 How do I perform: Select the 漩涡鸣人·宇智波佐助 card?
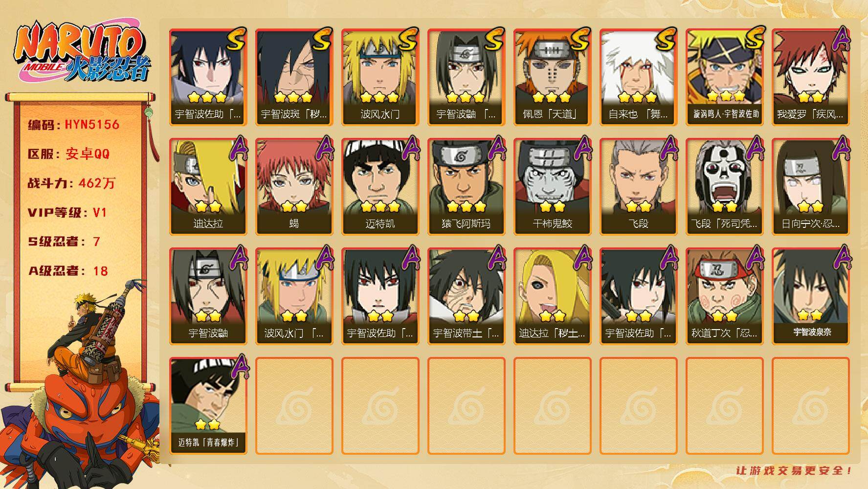coord(725,77)
